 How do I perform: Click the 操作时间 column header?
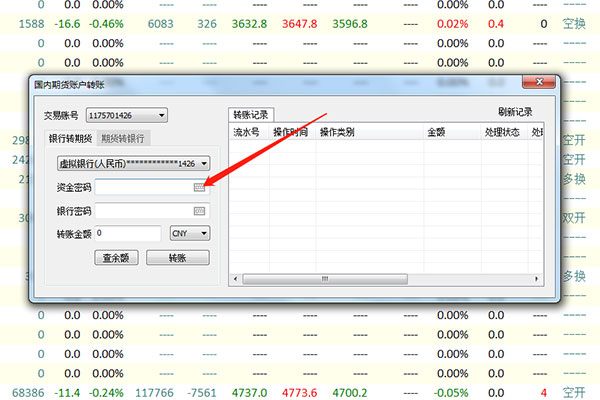[290, 132]
